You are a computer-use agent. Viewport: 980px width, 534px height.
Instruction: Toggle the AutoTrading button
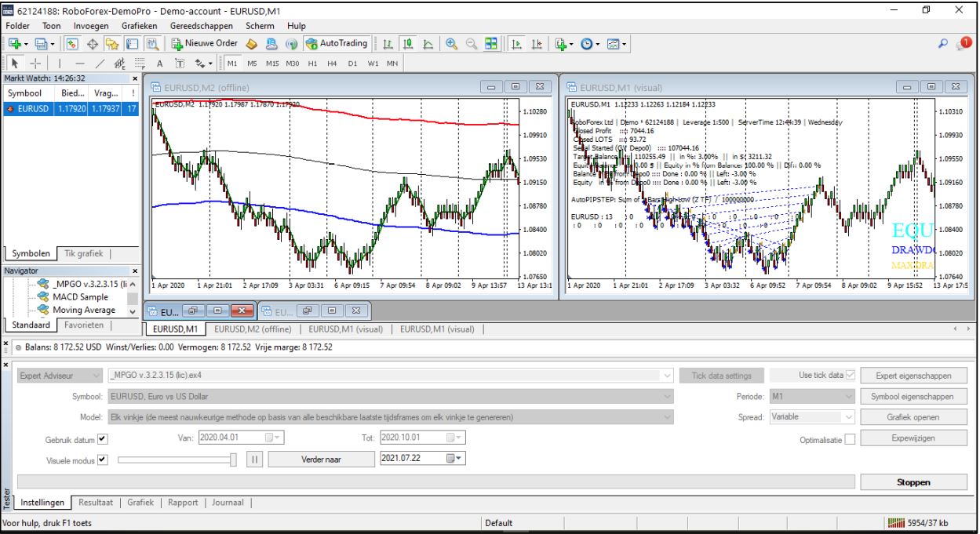click(x=337, y=43)
